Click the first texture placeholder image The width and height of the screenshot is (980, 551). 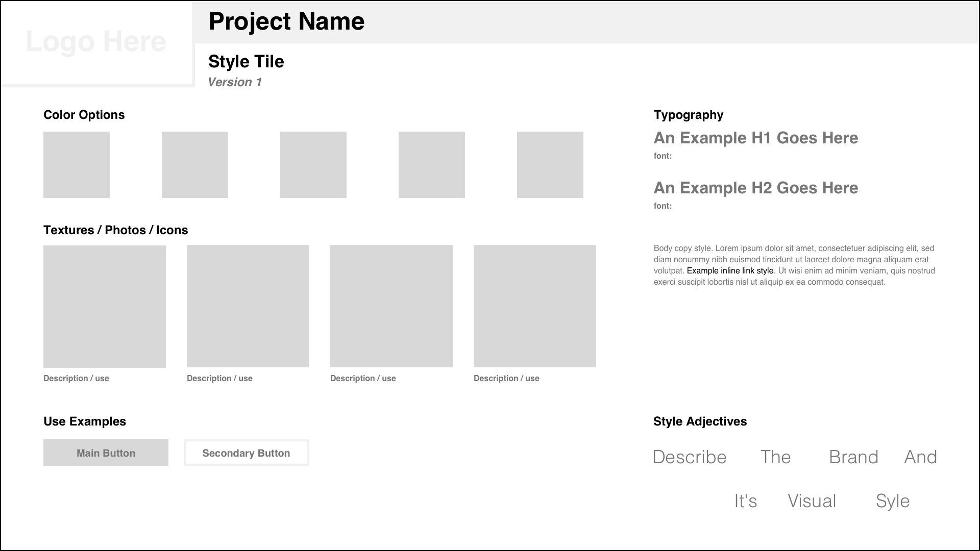click(105, 306)
